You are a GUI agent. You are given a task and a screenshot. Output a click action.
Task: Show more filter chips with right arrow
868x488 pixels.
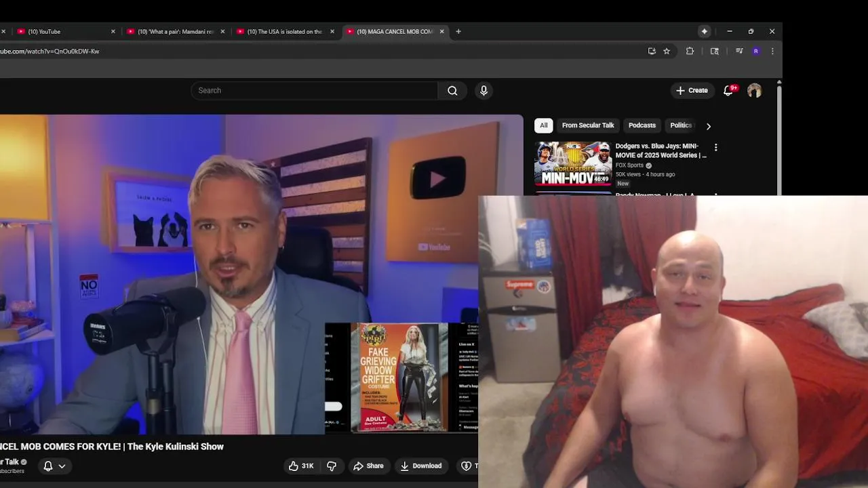[709, 126]
